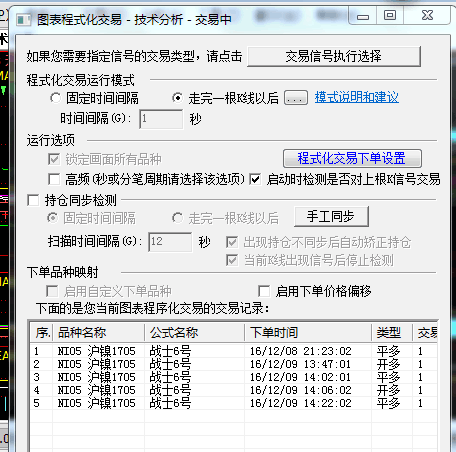Image resolution: width=456 pixels, height=452 pixels.
Task: Open the 模式说明和建议 link
Action: coord(357,97)
